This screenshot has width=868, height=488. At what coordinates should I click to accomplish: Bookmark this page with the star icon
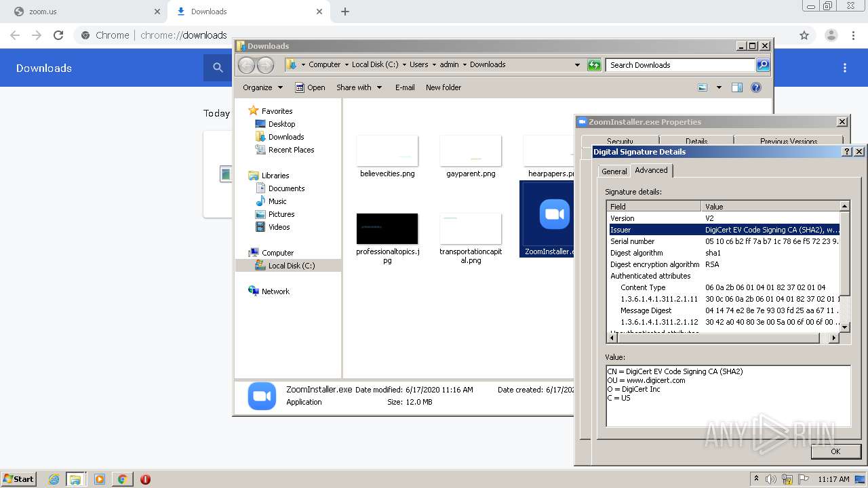coord(804,35)
